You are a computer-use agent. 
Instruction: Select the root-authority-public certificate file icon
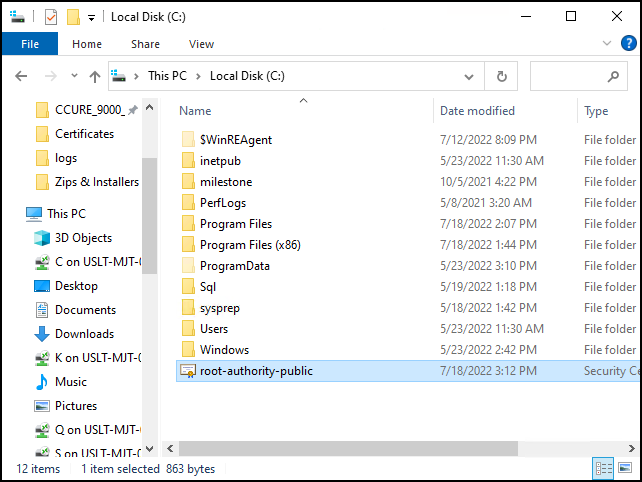(x=187, y=371)
